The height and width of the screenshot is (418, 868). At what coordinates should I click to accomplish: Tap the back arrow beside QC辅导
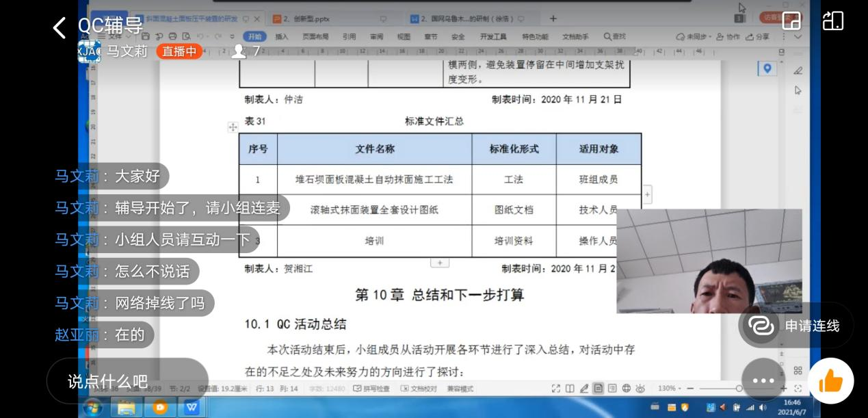click(60, 27)
